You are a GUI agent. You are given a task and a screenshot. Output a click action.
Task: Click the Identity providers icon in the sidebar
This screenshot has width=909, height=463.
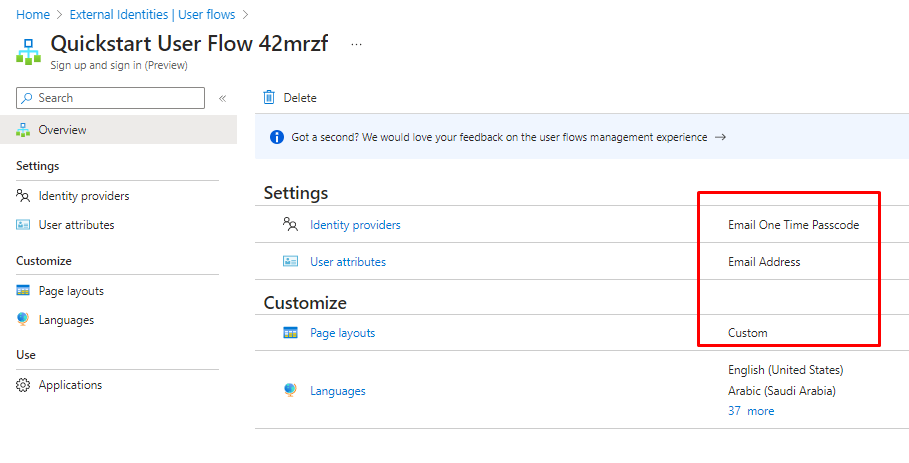pos(23,196)
